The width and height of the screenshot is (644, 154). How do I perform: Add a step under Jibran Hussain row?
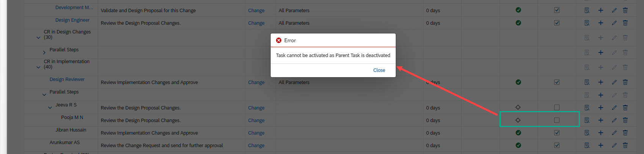click(600, 133)
